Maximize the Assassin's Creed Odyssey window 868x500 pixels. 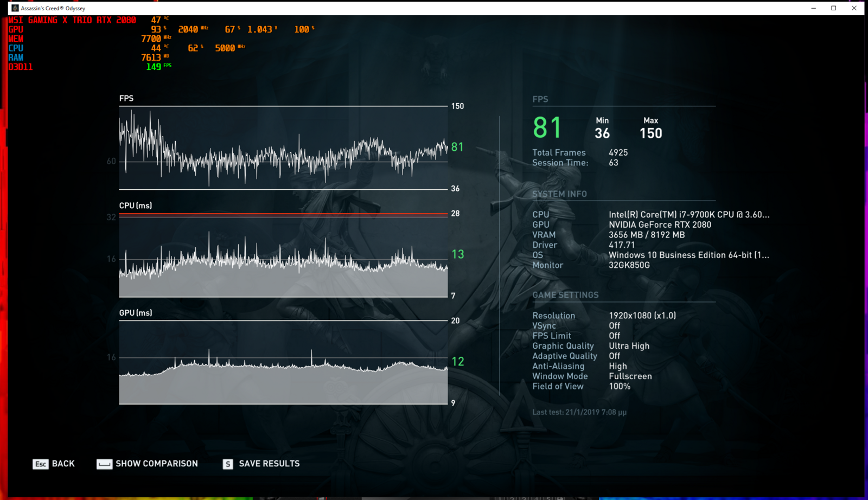834,8
